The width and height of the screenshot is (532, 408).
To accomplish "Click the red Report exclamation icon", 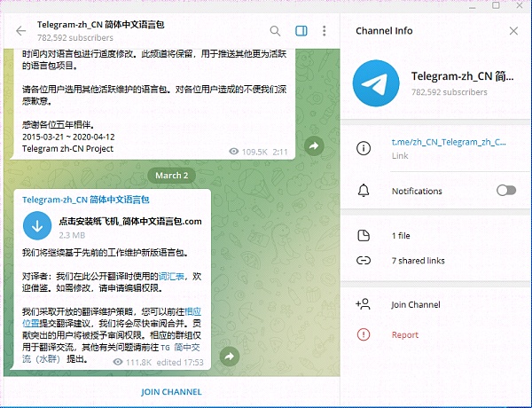I will pos(364,334).
